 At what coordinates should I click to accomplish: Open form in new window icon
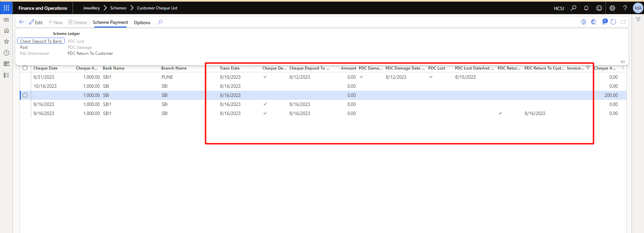[x=623, y=22]
